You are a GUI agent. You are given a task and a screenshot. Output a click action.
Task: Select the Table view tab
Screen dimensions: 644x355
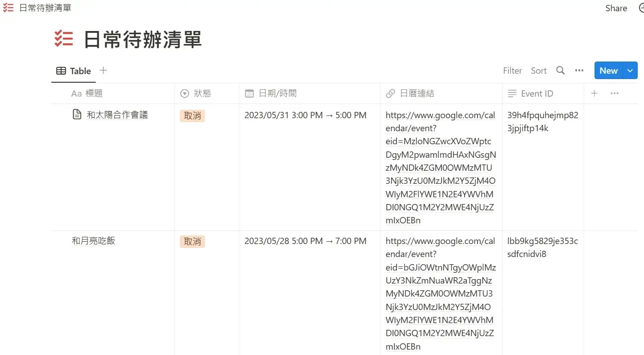coord(73,71)
